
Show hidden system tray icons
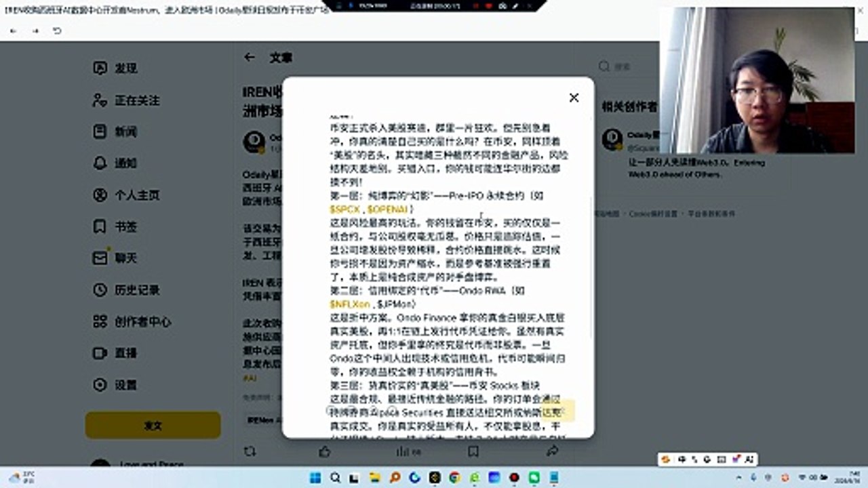pos(738,478)
